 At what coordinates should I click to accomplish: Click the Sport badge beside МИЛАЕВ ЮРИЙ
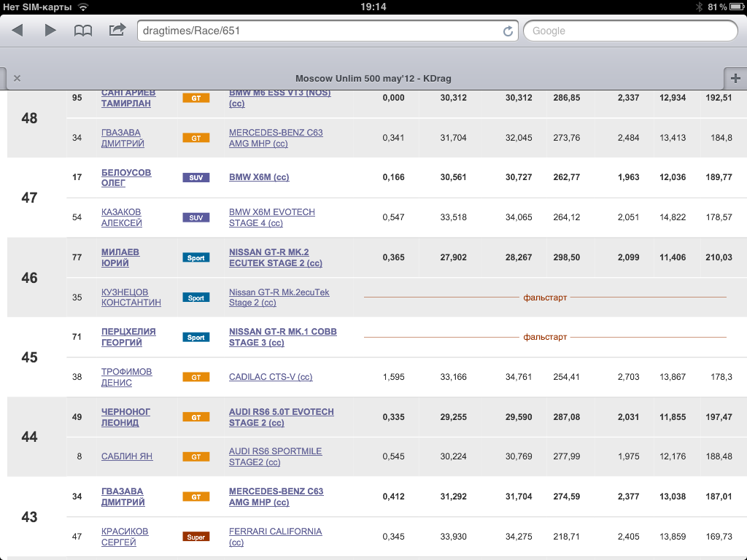[x=196, y=257]
